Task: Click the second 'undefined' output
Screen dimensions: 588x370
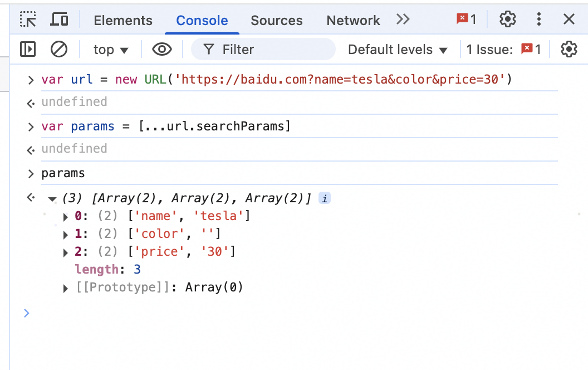Action: click(x=74, y=149)
